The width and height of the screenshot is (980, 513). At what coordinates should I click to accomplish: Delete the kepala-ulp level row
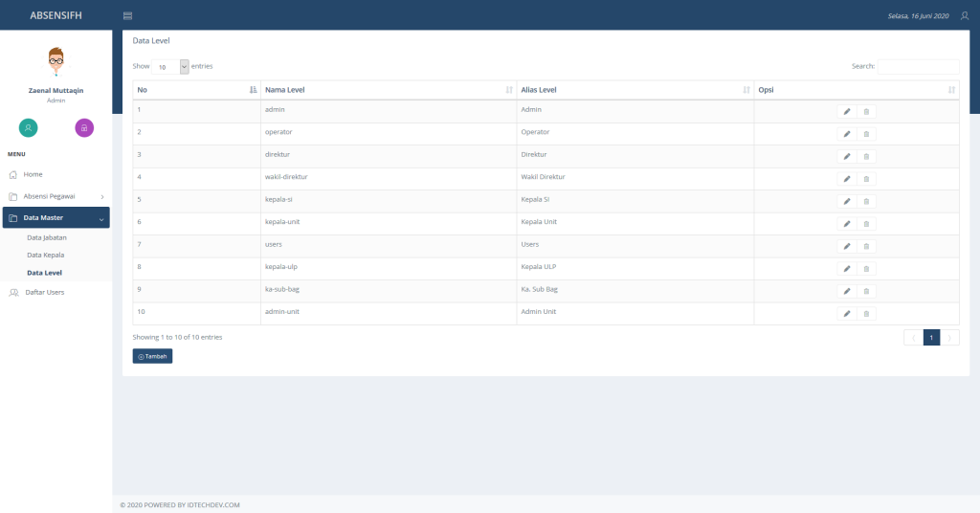pyautogui.click(x=866, y=269)
